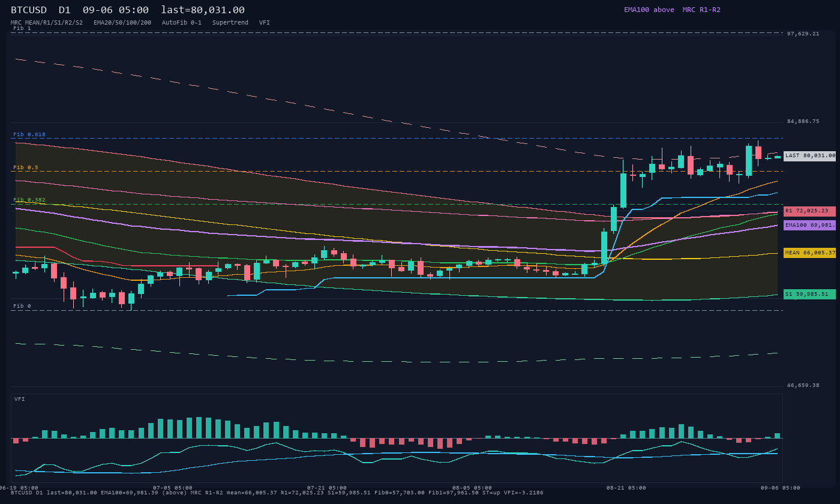
Task: Click the BTCUSD symbol title
Action: (x=29, y=10)
